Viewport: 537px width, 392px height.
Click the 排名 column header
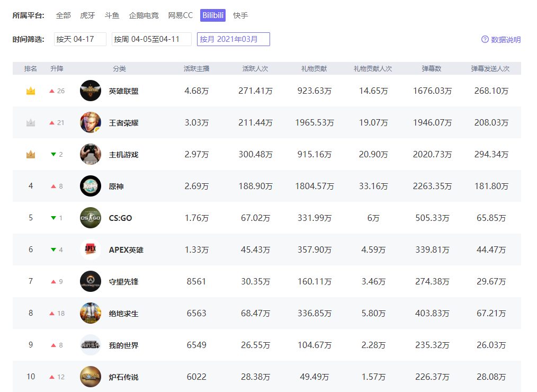coord(31,68)
